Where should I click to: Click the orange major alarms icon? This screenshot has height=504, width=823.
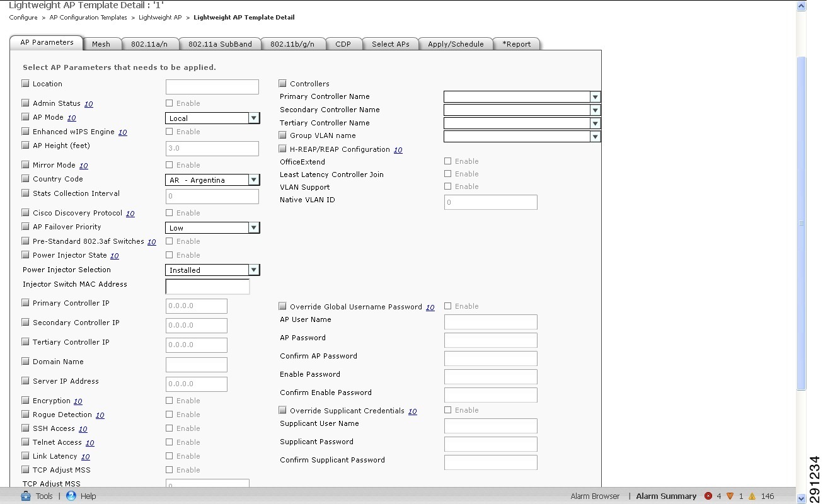(x=730, y=496)
